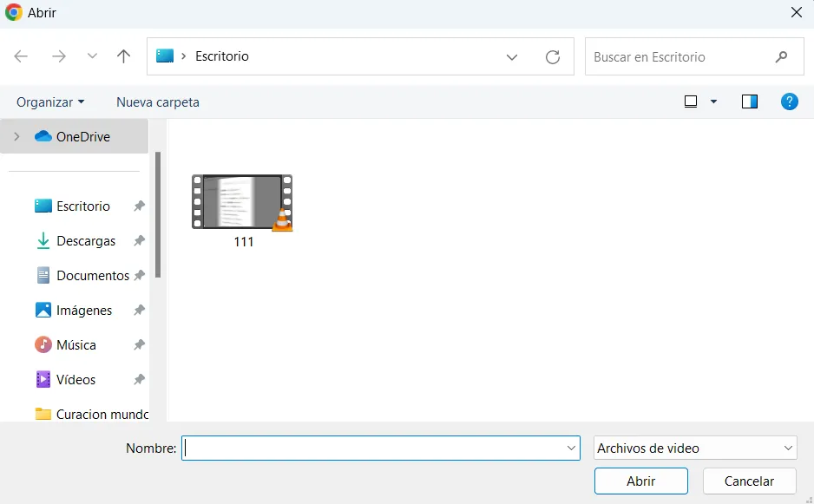Click the change view layout icon
Viewport: 814px width, 504px height.
pos(691,101)
